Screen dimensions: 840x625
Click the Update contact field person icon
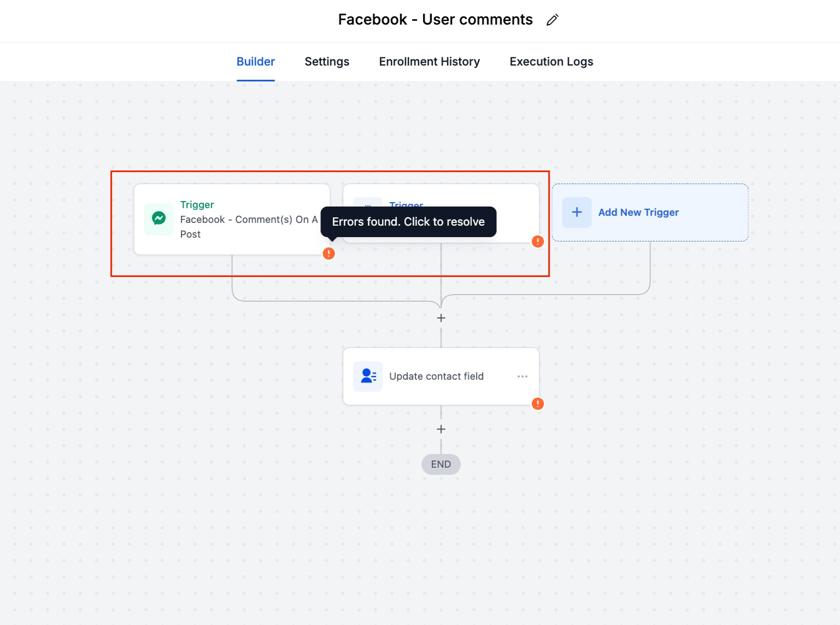click(368, 376)
